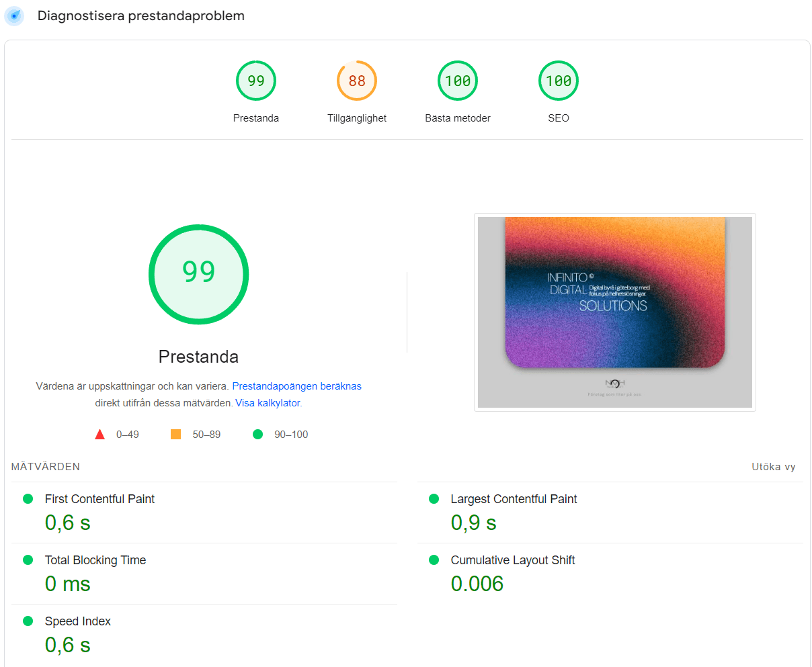Click the SEO category label

coord(559,118)
